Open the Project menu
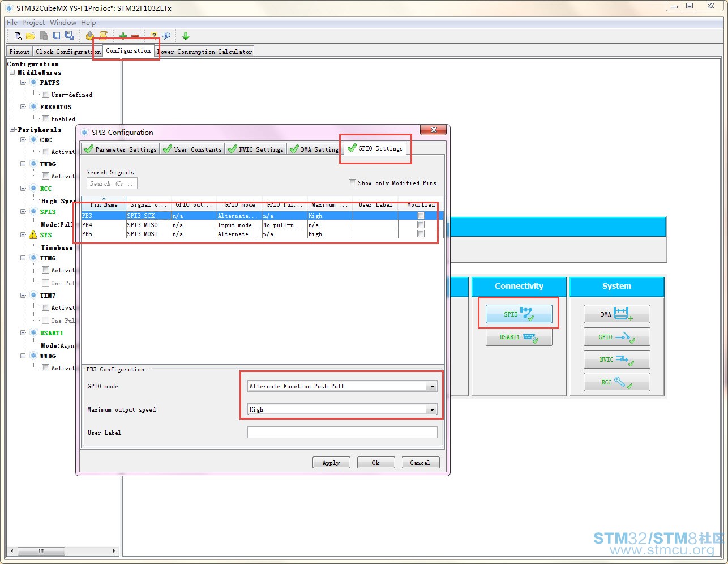The image size is (728, 564). (33, 23)
